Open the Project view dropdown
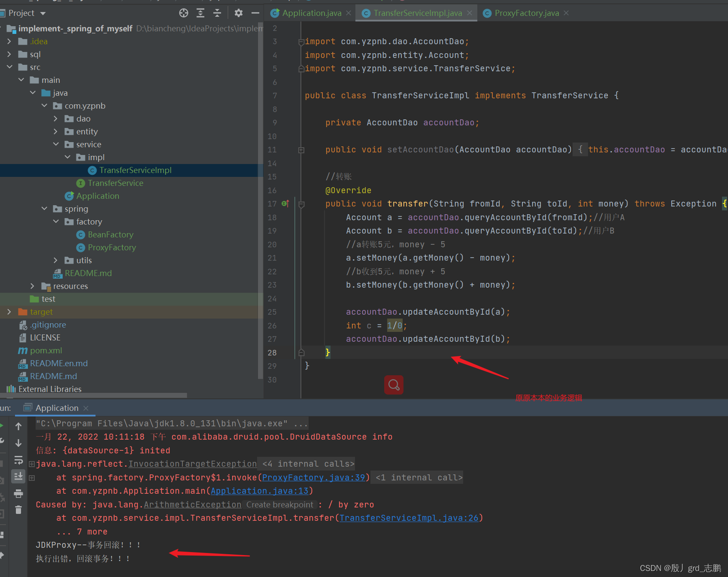 [x=43, y=13]
